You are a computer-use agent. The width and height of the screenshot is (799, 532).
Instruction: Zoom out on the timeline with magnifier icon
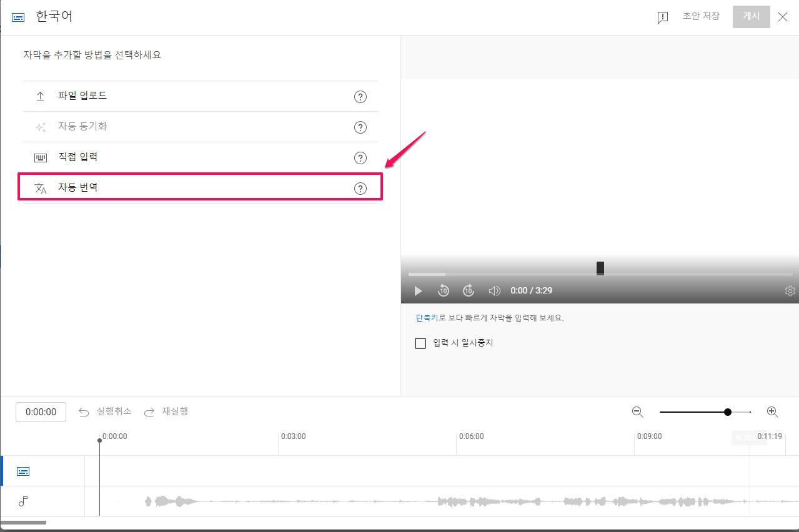coord(637,411)
